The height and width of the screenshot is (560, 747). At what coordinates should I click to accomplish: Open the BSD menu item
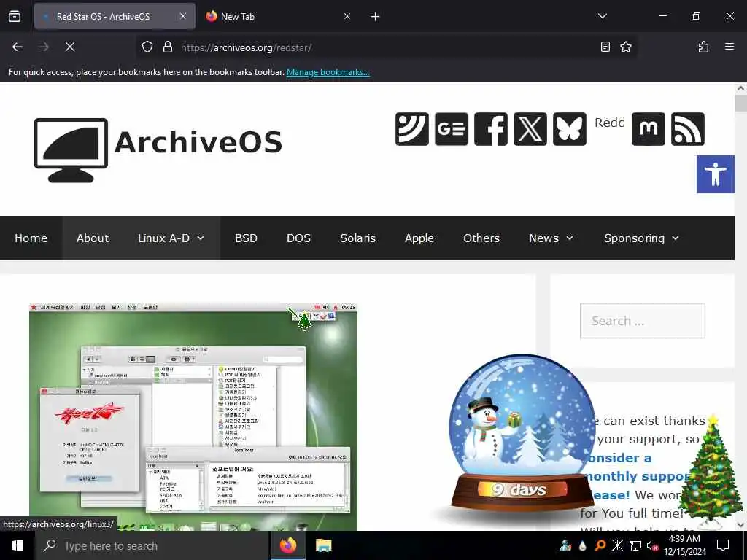(246, 238)
